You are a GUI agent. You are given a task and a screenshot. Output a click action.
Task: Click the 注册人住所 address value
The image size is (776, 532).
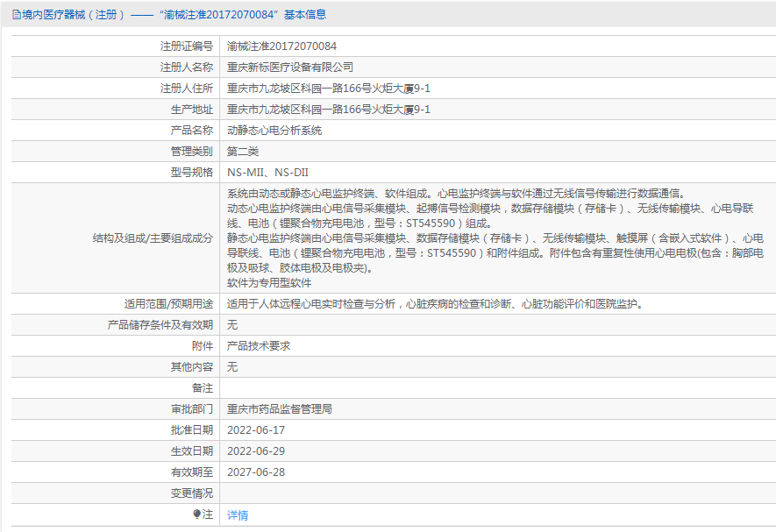[329, 89]
